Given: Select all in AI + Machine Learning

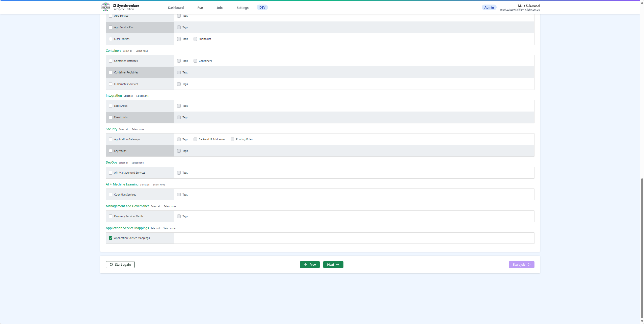Looking at the screenshot, I should coord(145,185).
